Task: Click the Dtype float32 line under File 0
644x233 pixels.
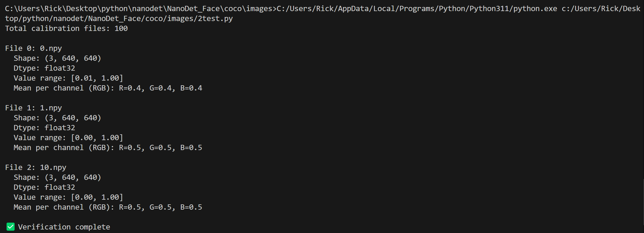Action: [44, 68]
